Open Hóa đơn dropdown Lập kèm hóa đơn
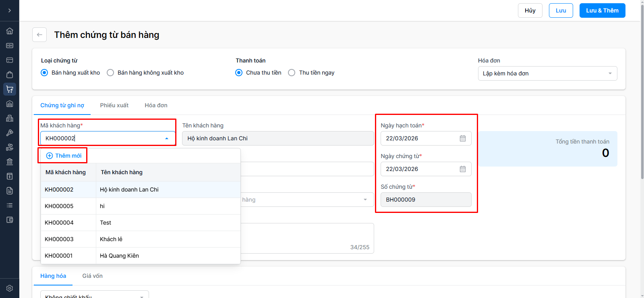This screenshot has width=644, height=298. [x=547, y=73]
